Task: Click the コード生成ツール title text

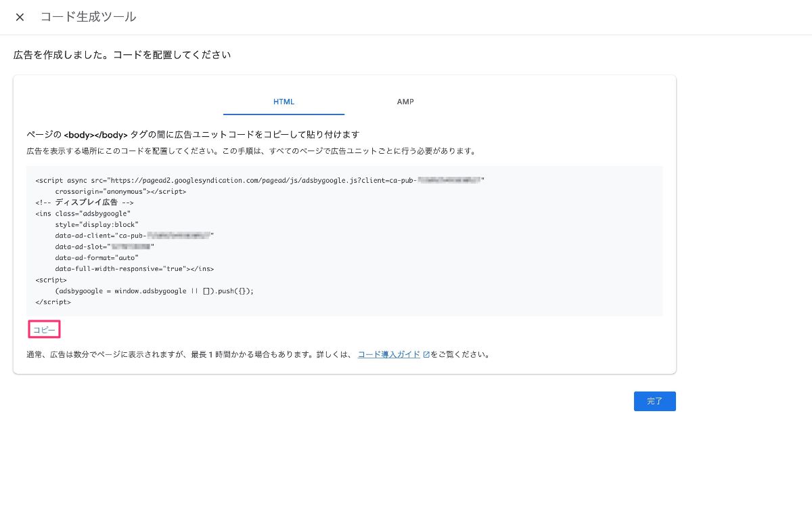Action: (x=88, y=17)
